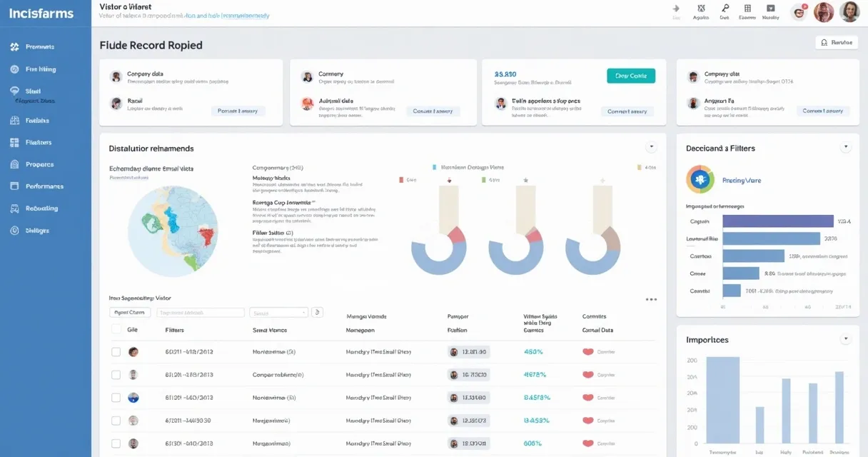The width and height of the screenshot is (868, 457).
Task: Open the red-haired user avatar in header
Action: point(824,11)
